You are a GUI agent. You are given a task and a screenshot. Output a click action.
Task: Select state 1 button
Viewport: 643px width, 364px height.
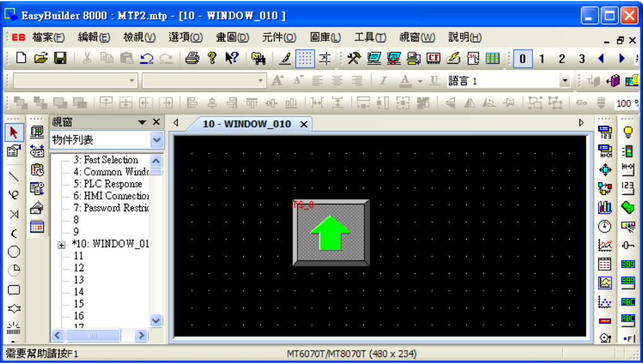coord(542,59)
